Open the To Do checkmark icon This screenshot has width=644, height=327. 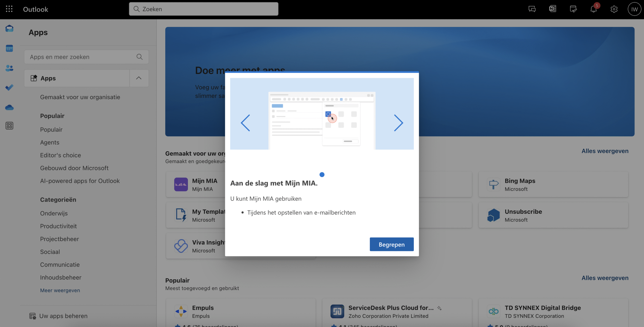click(x=9, y=88)
